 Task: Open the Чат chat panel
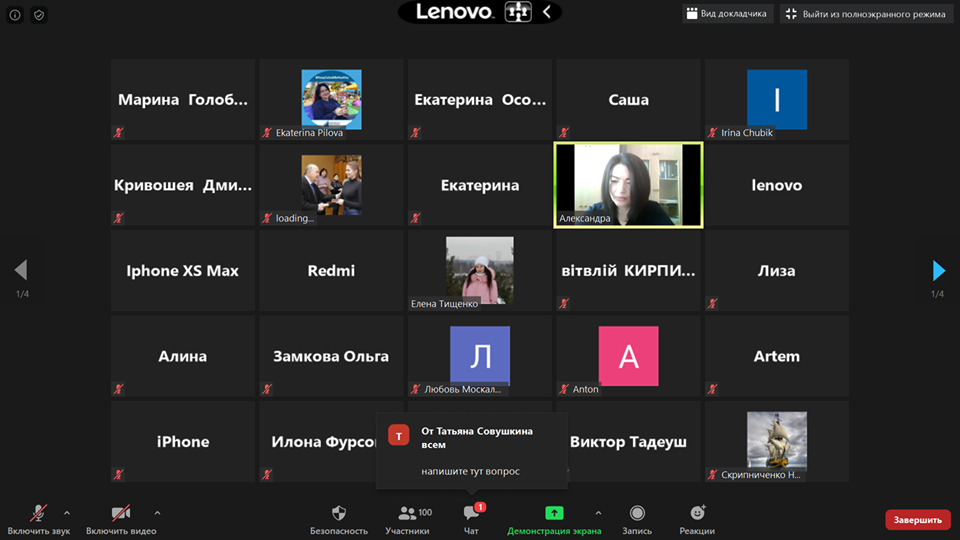tap(471, 520)
